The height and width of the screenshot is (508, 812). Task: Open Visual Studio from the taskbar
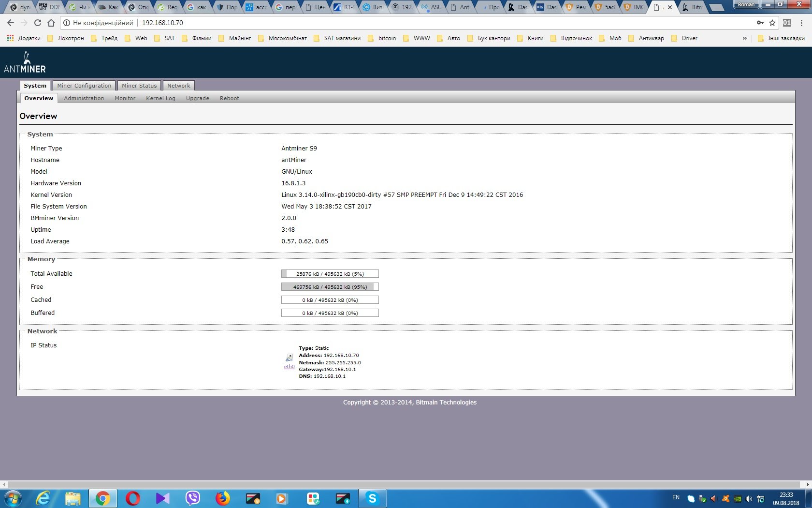click(x=162, y=498)
